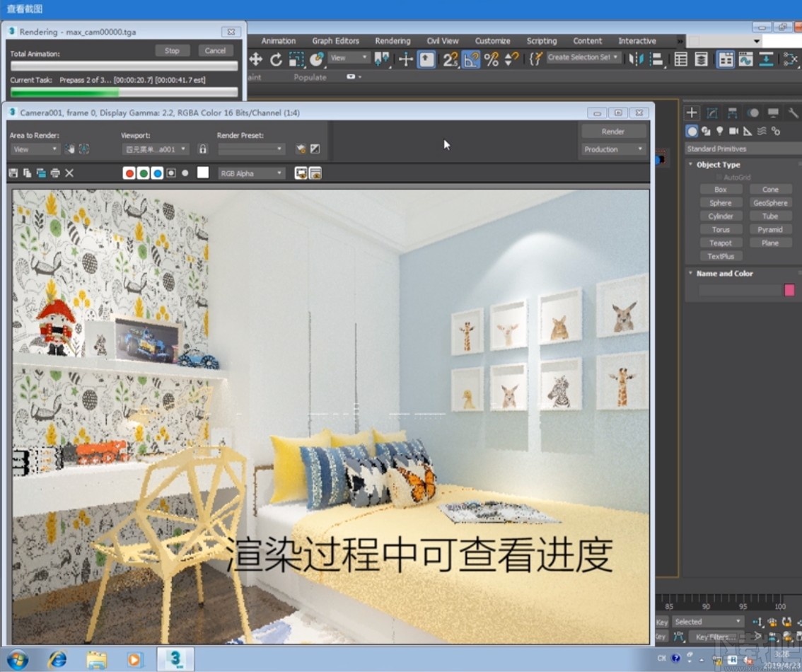Toggle Percent Snap in main toolbar
The image size is (802, 672).
(492, 59)
